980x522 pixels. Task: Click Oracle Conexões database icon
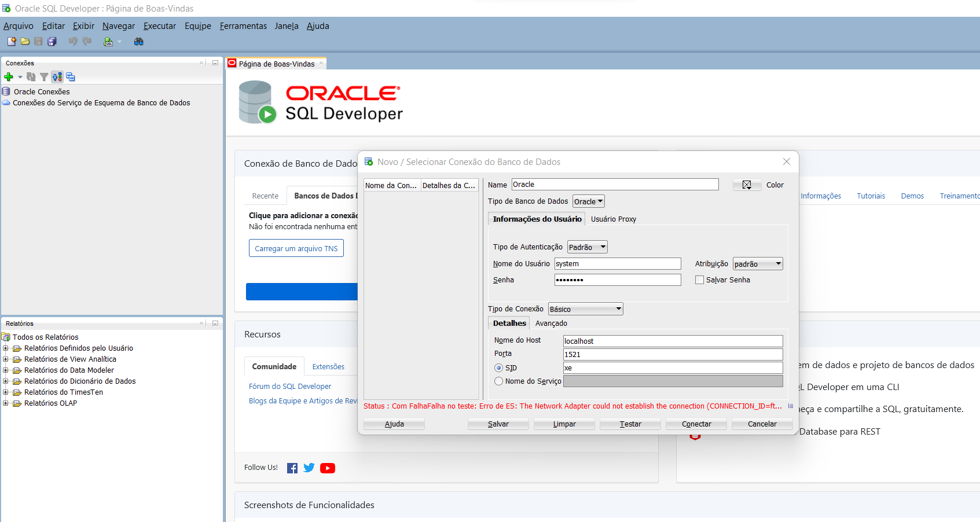click(x=6, y=91)
